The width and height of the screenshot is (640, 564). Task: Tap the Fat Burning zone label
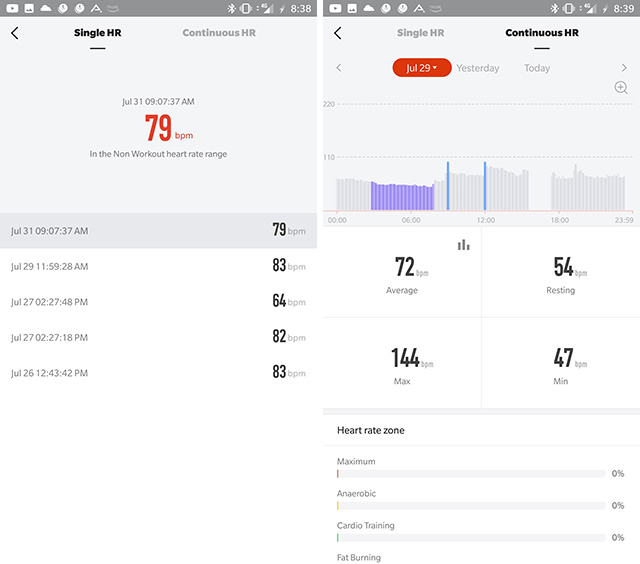[x=359, y=557]
